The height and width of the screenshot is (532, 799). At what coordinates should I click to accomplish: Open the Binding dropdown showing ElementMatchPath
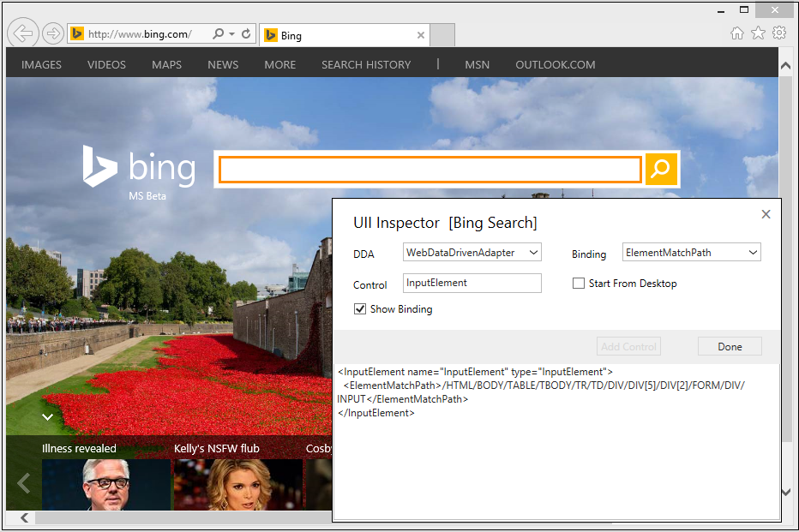[x=691, y=252]
